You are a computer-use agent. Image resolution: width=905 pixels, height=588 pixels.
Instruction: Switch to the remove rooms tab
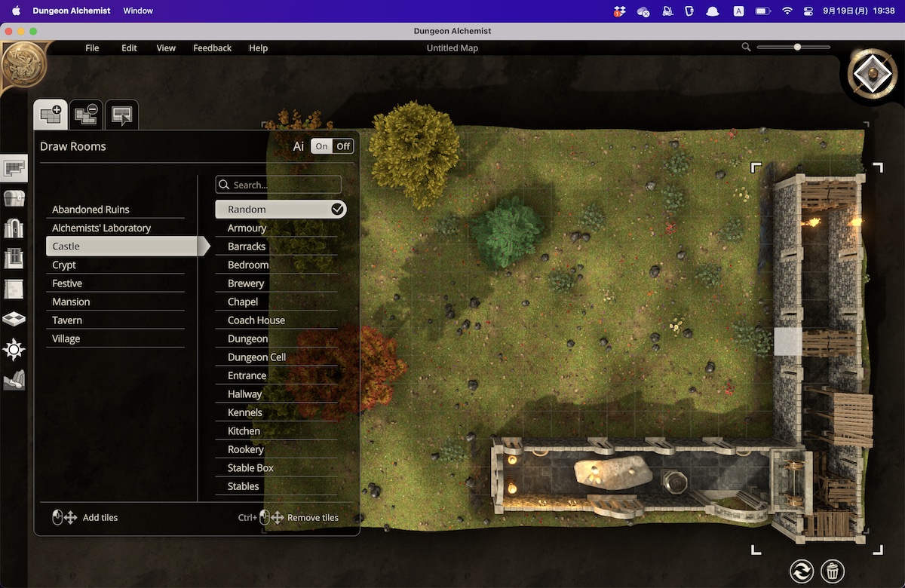86,115
